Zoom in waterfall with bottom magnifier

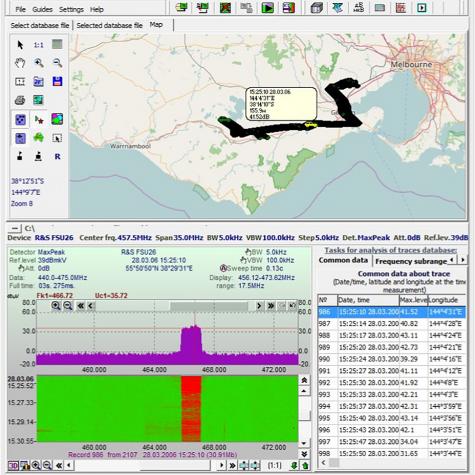coord(36,465)
